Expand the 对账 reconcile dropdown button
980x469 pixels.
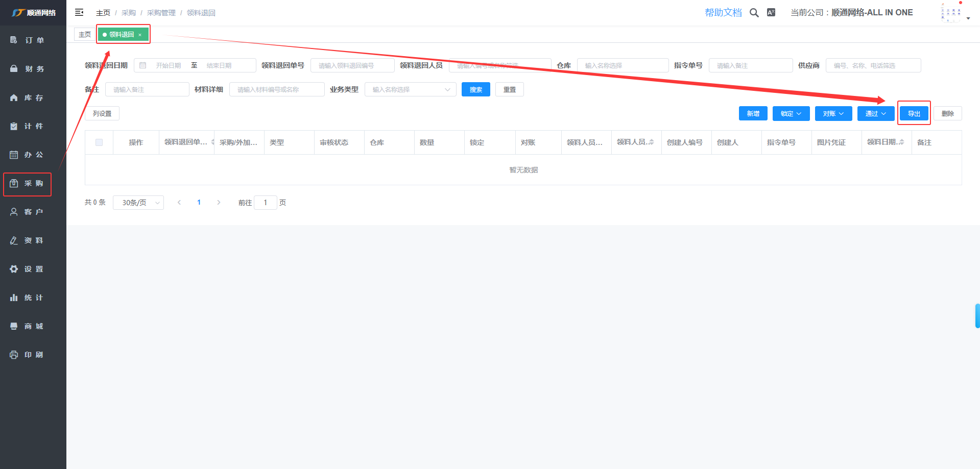[x=833, y=113]
